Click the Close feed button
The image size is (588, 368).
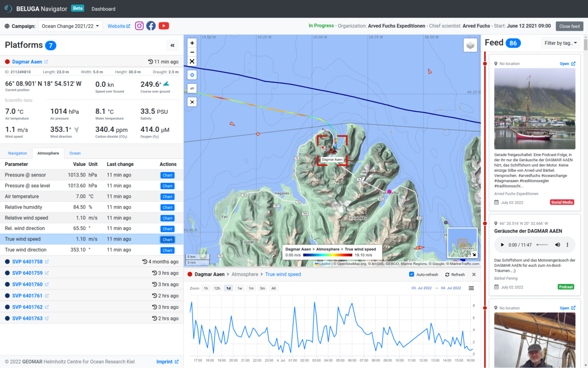click(569, 26)
